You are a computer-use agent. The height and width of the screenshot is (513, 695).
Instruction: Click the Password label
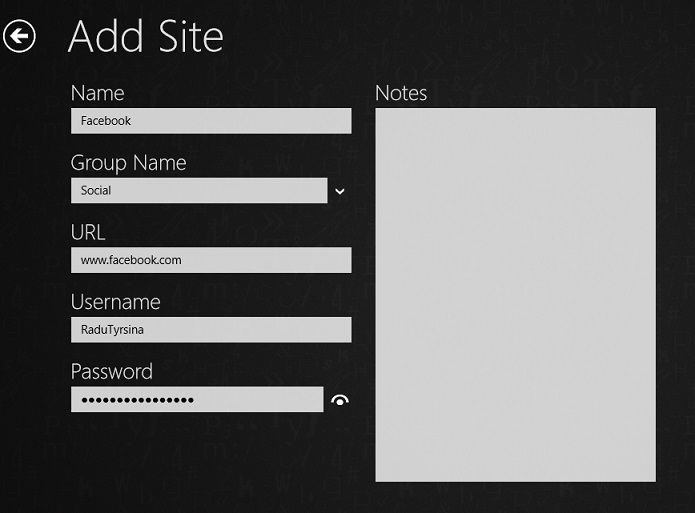click(x=112, y=372)
